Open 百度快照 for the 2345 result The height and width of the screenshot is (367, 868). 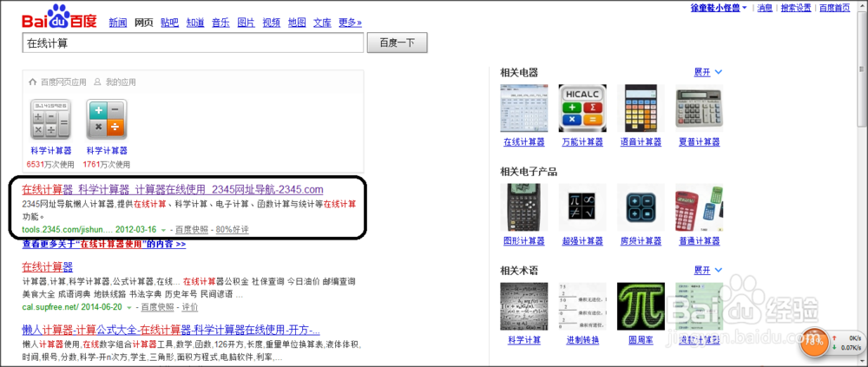point(192,229)
